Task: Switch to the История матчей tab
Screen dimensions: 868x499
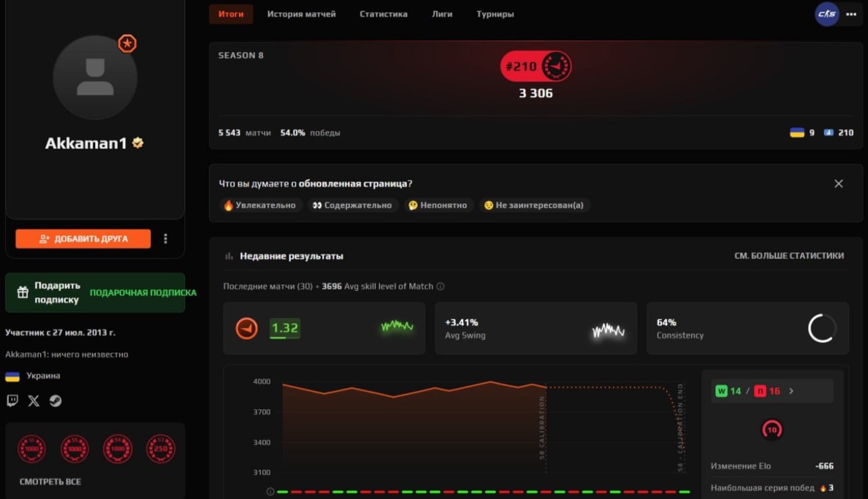Action: point(301,14)
